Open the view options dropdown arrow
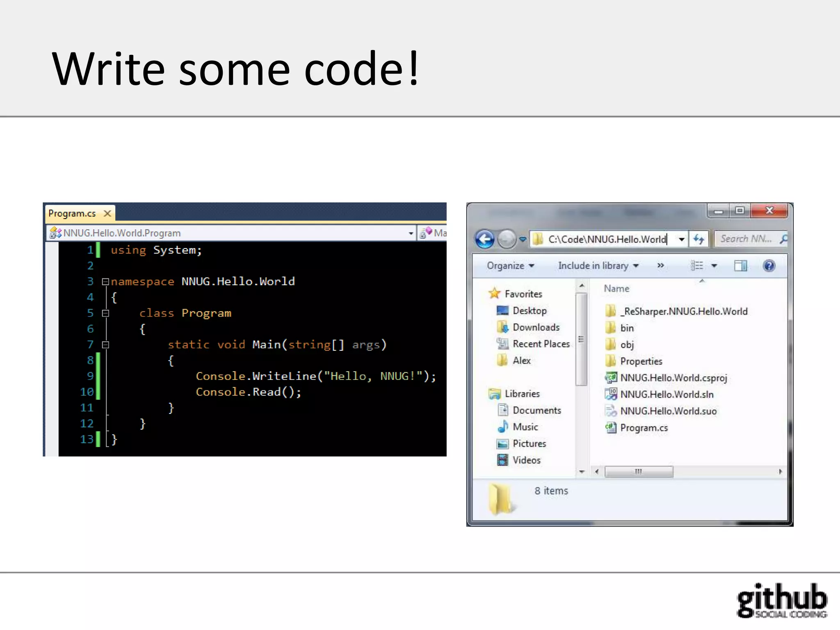840x630 pixels. (714, 266)
